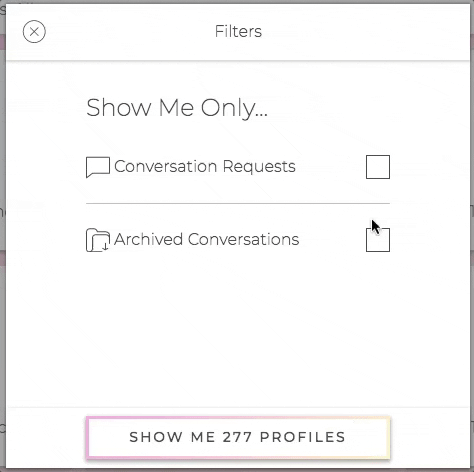Image resolution: width=474 pixels, height=472 pixels.
Task: Click the dimmed background left of the dialog
Action: point(3,233)
